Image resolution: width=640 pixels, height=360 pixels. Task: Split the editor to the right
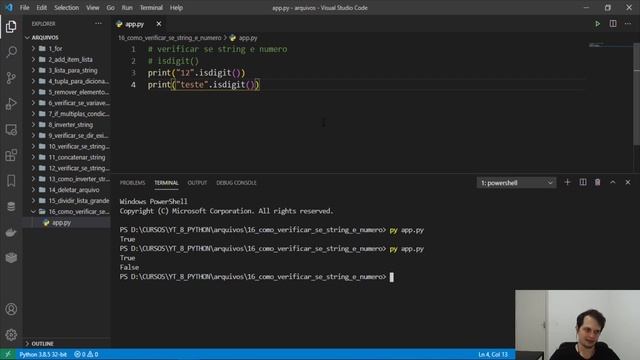coord(613,24)
